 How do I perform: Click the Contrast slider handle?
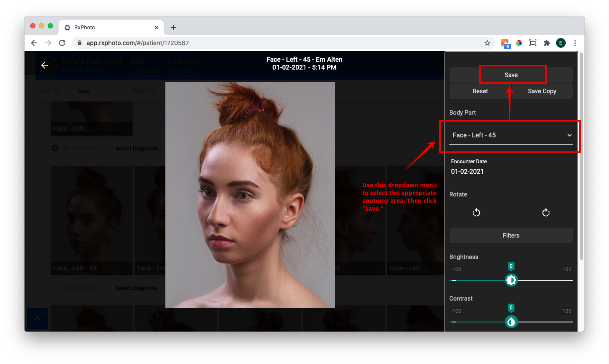point(511,322)
